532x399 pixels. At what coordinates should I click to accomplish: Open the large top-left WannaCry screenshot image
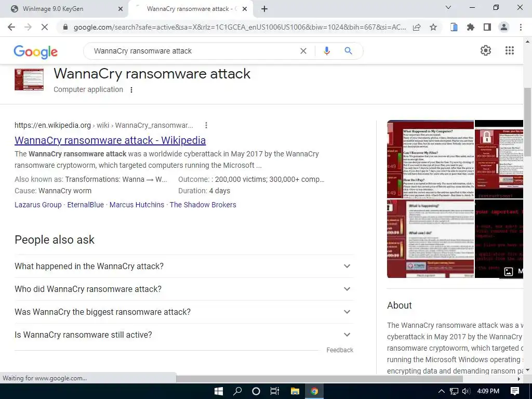[x=430, y=159]
